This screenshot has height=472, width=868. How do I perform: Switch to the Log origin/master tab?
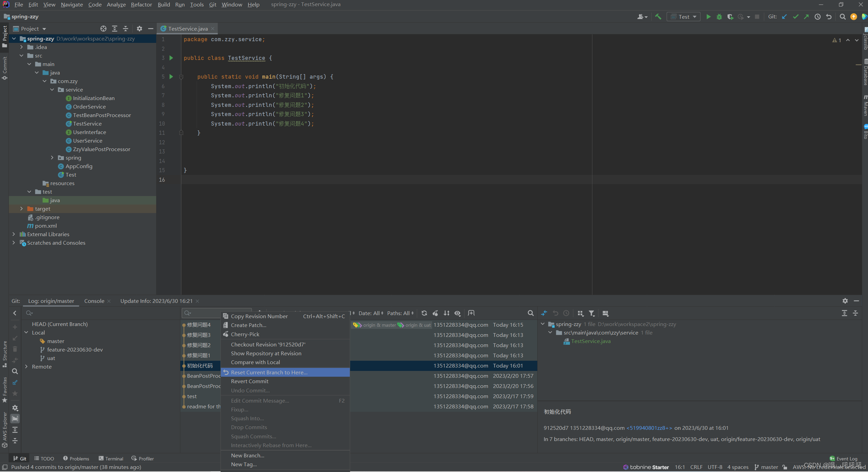point(51,300)
